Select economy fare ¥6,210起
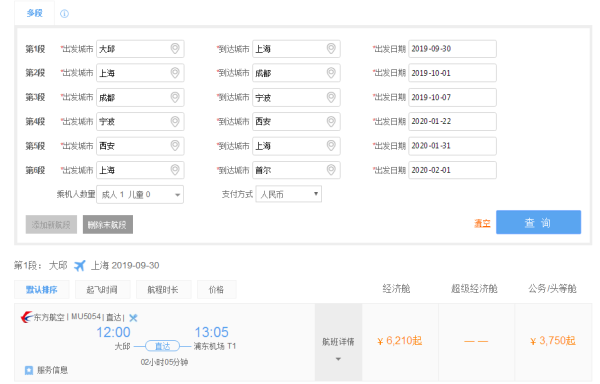The image size is (600, 384). (399, 341)
